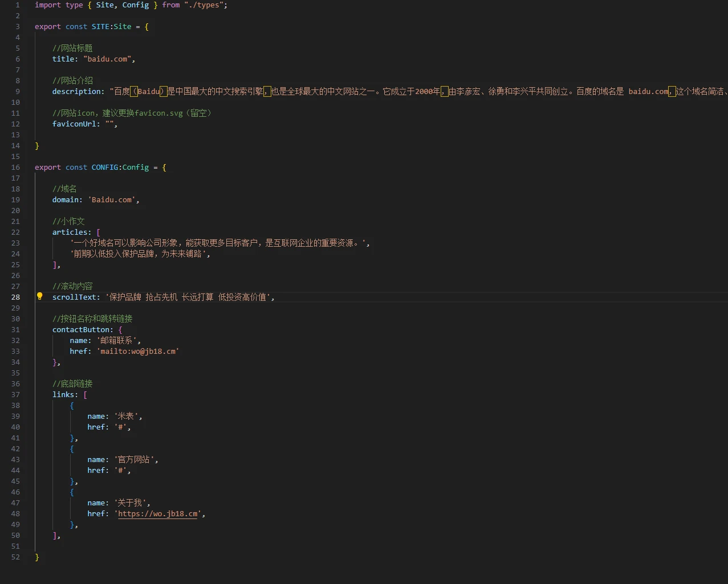Viewport: 728px width, 584px height.
Task: Place cursor in the "./types" import path
Action: 205,5
